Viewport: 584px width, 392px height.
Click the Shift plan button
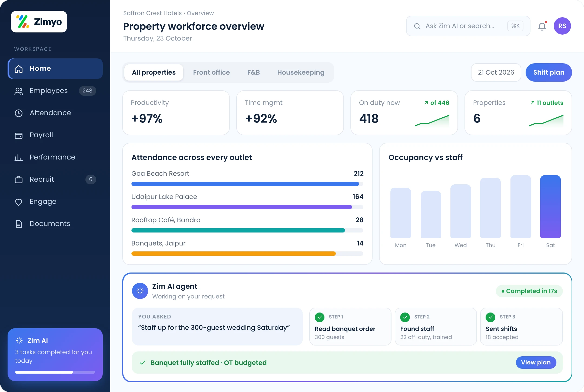click(549, 72)
